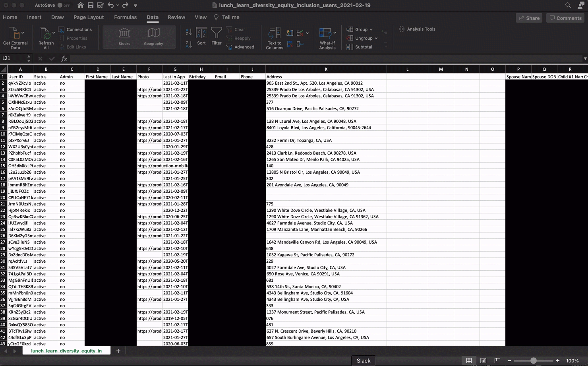
Task: Switch to the Draw tab
Action: (58, 17)
